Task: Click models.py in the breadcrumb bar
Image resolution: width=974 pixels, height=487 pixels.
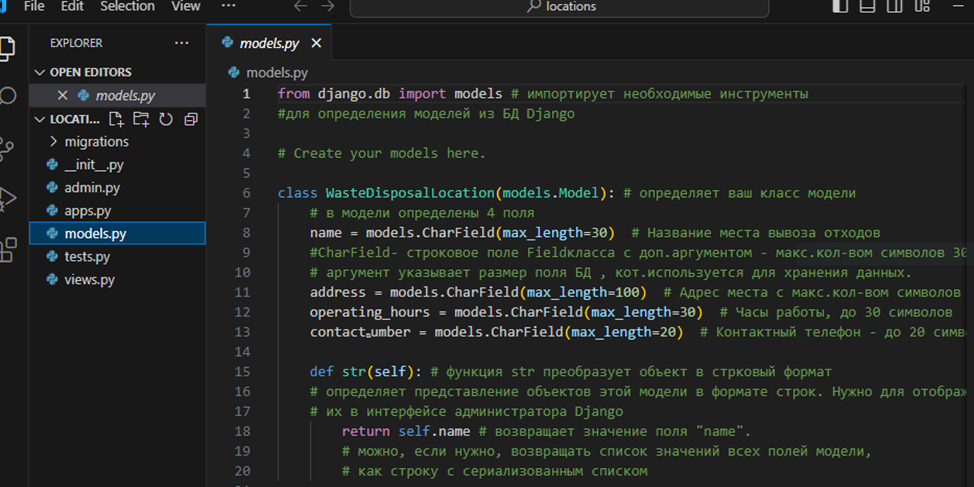Action: pos(276,73)
